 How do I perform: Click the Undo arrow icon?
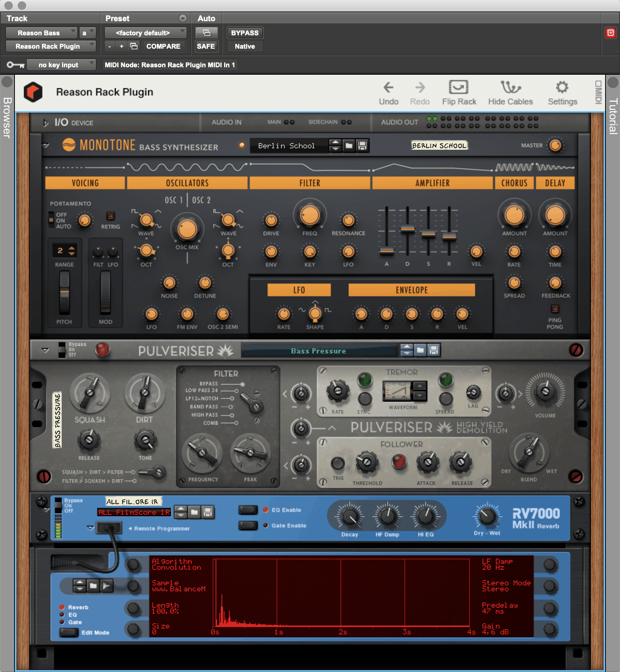pyautogui.click(x=388, y=87)
